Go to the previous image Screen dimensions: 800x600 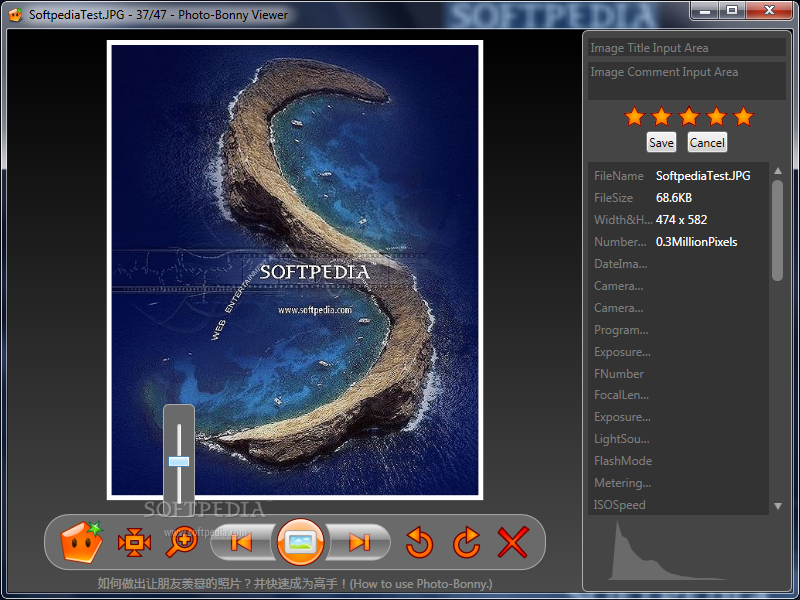(x=242, y=542)
